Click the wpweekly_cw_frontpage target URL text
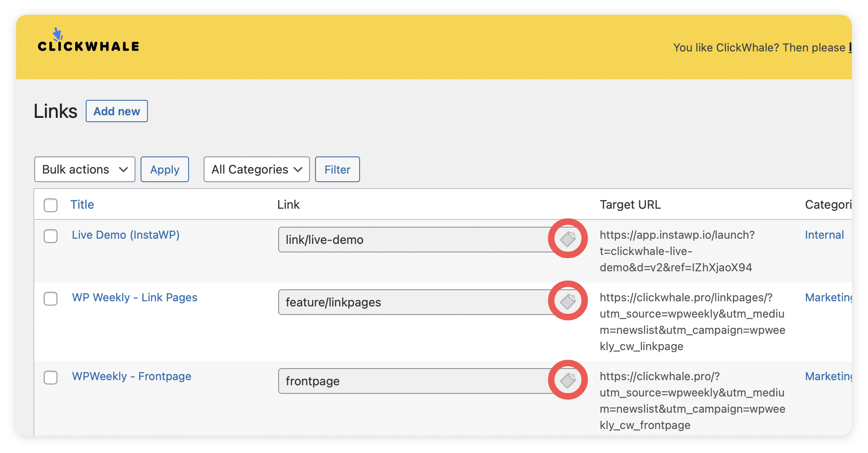The width and height of the screenshot is (868, 453). click(x=692, y=401)
